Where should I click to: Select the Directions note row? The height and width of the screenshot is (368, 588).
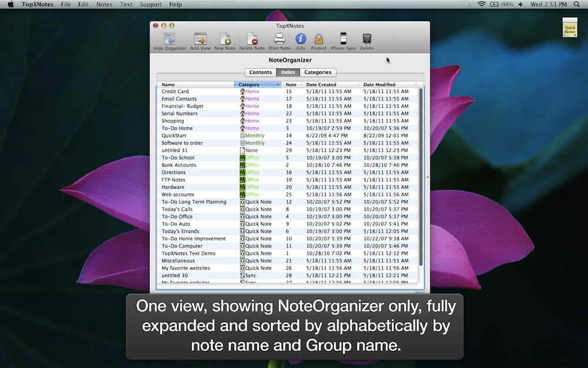click(x=288, y=173)
